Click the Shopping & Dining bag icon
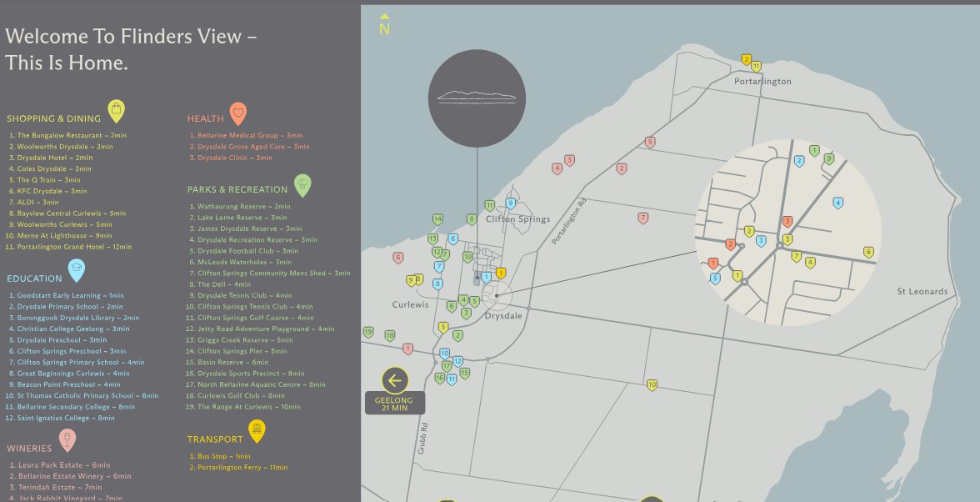 click(x=116, y=110)
